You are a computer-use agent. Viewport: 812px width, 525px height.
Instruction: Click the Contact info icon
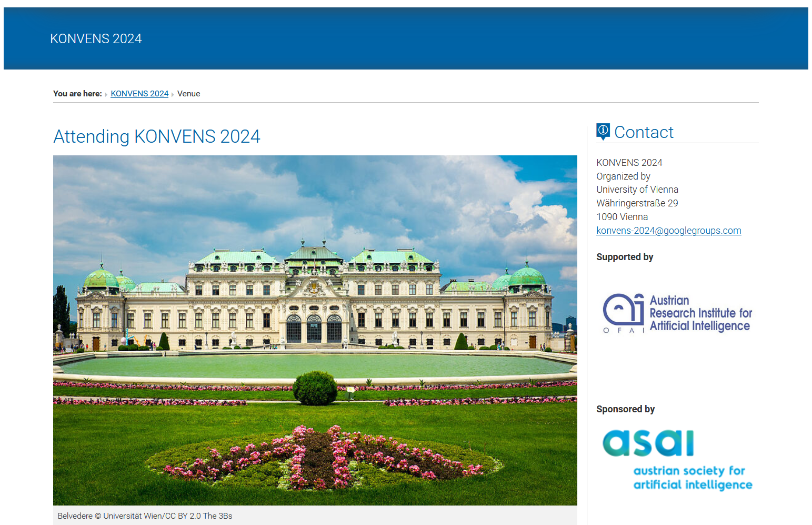(x=603, y=131)
